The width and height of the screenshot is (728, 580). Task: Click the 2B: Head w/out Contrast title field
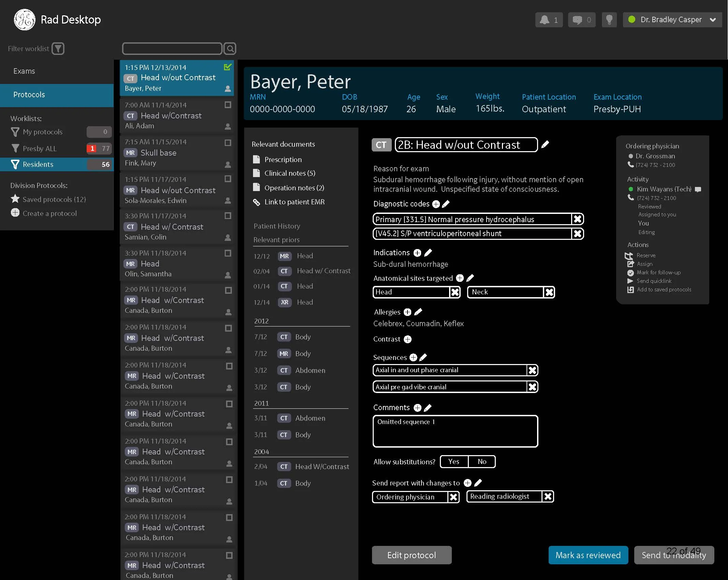(466, 145)
